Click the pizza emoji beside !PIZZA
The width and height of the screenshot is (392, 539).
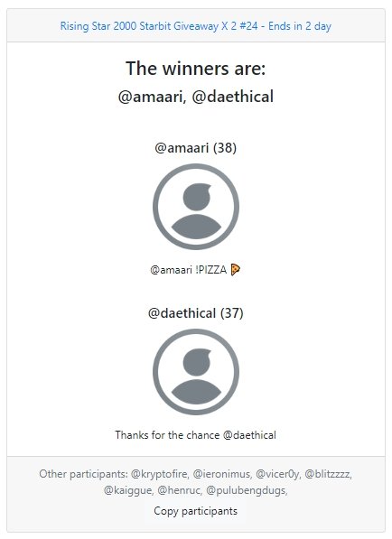point(235,270)
